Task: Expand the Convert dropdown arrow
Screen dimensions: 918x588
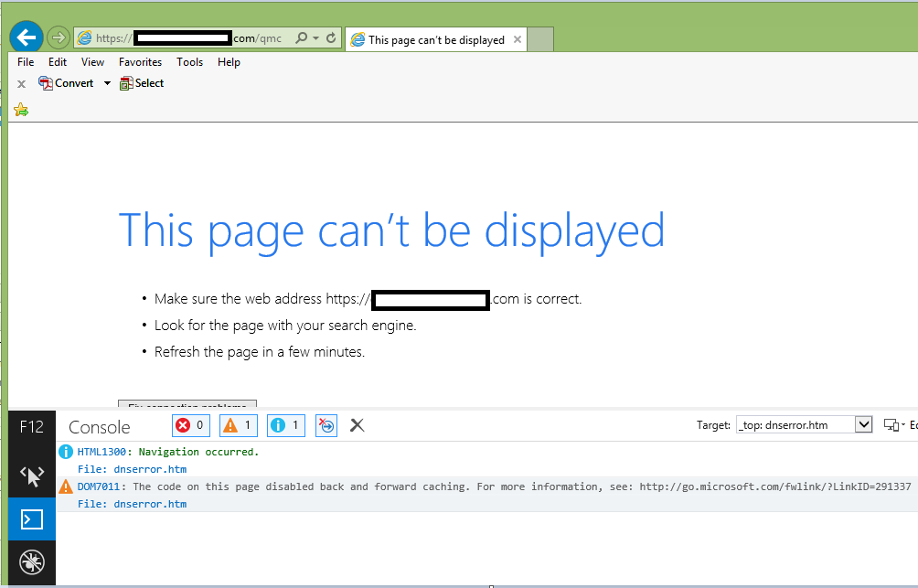Action: [x=107, y=83]
